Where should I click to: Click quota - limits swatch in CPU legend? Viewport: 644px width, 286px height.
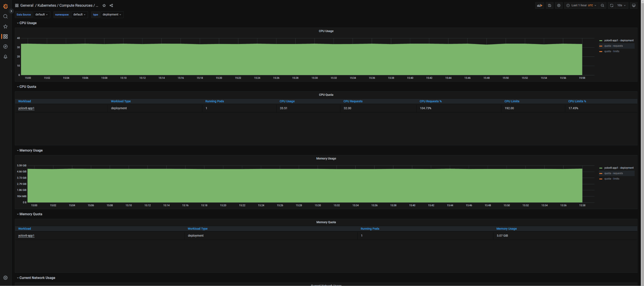(601, 51)
